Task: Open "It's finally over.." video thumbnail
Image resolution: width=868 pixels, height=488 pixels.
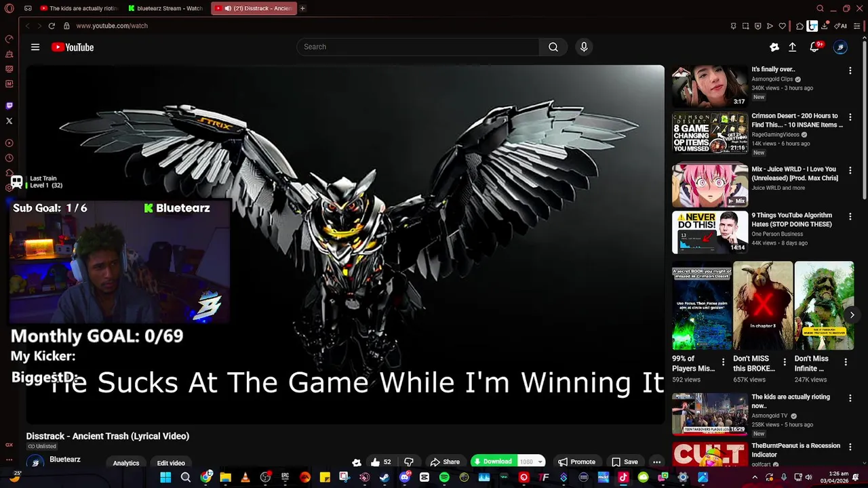Action: pyautogui.click(x=710, y=86)
